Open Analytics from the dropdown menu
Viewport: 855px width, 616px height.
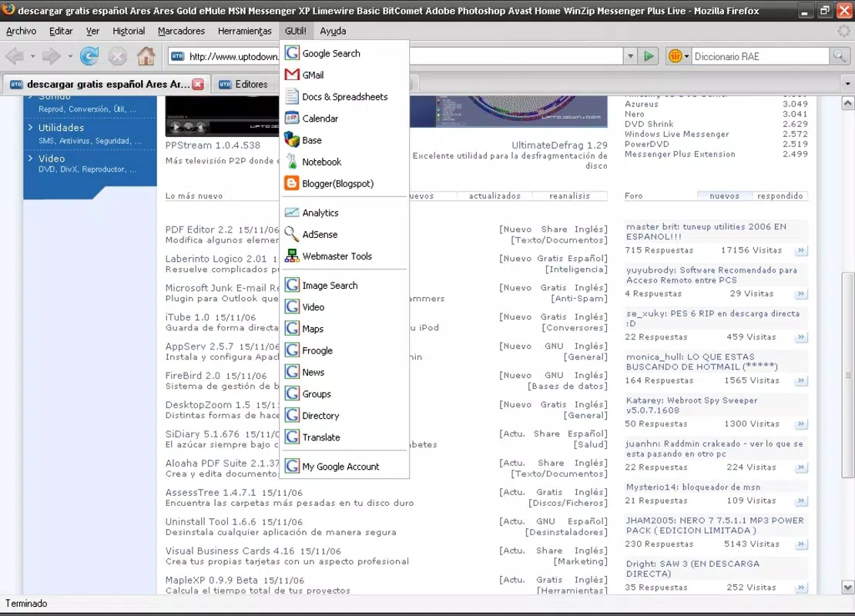pos(344,213)
